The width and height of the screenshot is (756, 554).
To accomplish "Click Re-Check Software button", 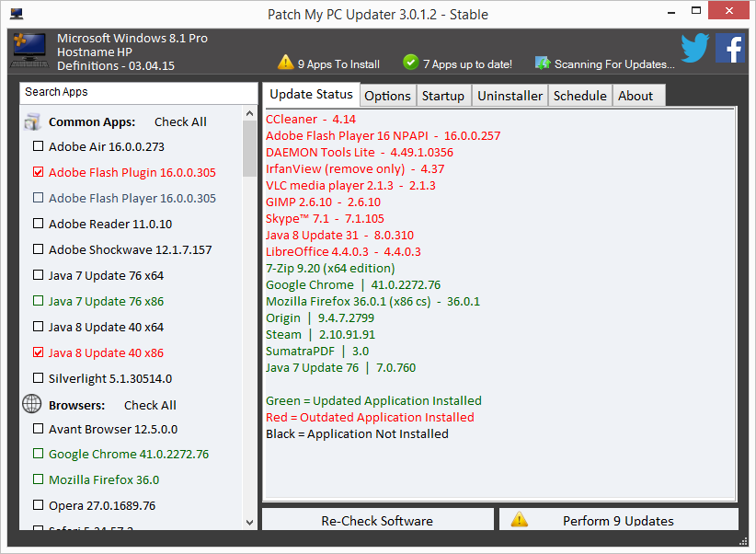I will click(x=377, y=520).
